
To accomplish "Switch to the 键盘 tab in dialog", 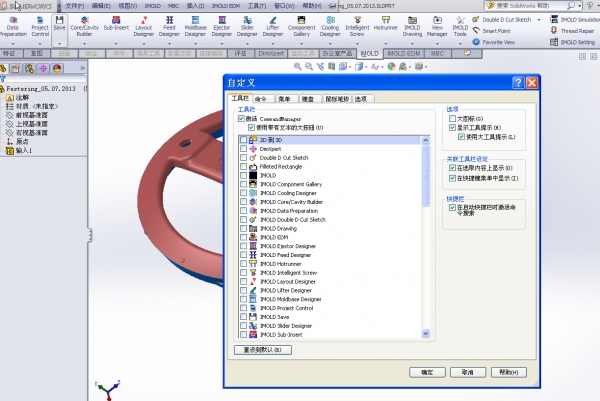I will [x=310, y=99].
